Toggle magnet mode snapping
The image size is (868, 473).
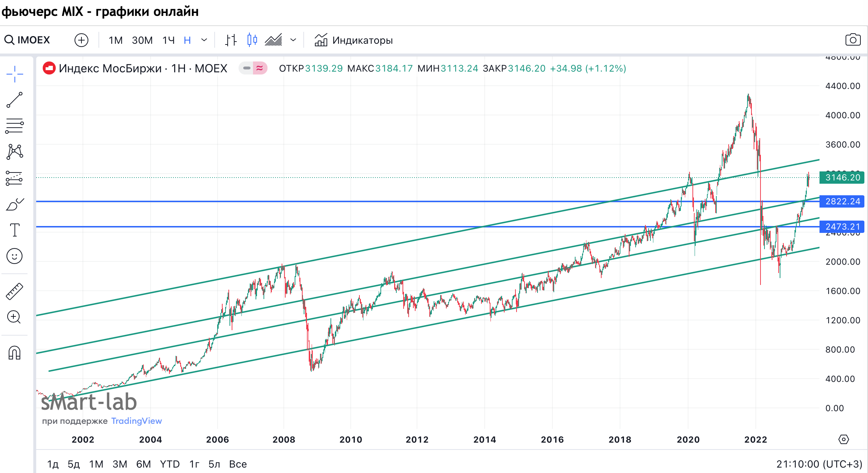[14, 353]
